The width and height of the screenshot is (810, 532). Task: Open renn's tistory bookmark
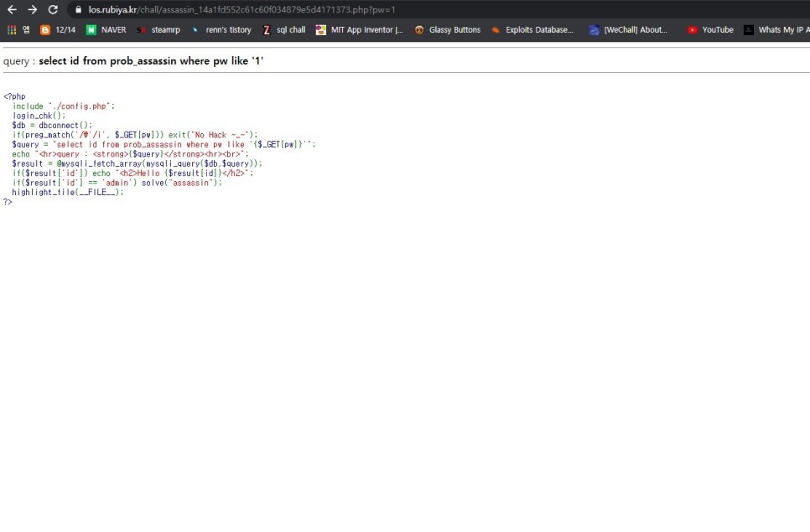coord(221,30)
